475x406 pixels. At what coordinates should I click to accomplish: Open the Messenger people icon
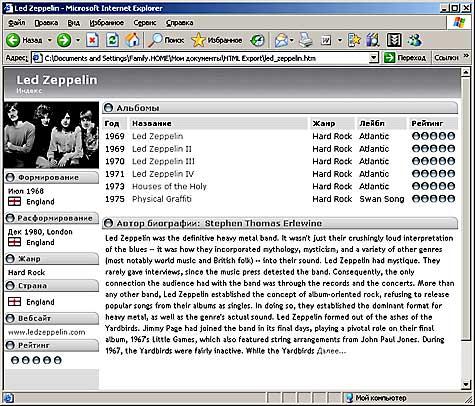click(414, 40)
